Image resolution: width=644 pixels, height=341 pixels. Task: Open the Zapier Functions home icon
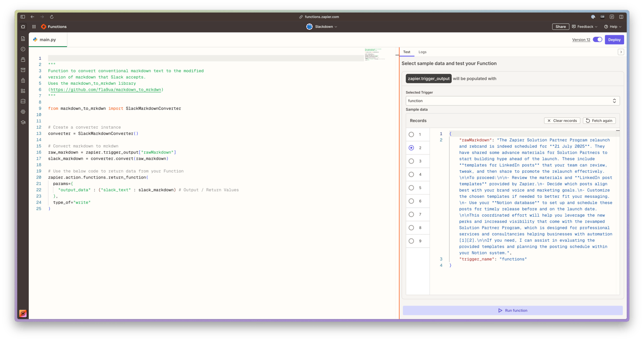pos(23,26)
